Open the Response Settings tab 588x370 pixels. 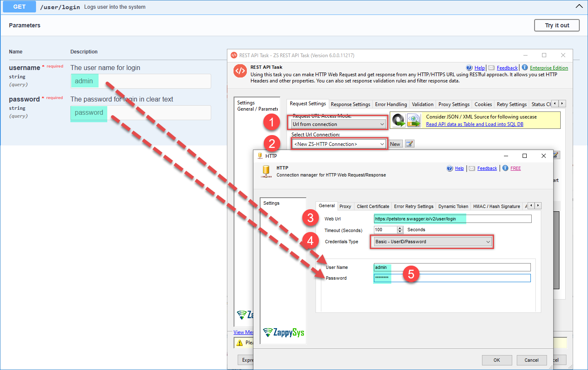pyautogui.click(x=350, y=104)
